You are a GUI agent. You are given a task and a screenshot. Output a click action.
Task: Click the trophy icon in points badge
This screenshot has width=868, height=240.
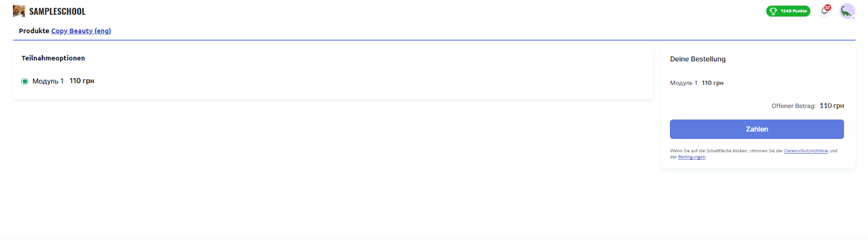pyautogui.click(x=773, y=11)
